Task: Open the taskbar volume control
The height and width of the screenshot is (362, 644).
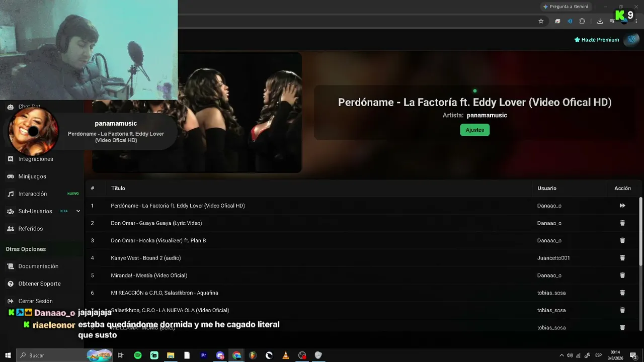Action: tap(570, 355)
